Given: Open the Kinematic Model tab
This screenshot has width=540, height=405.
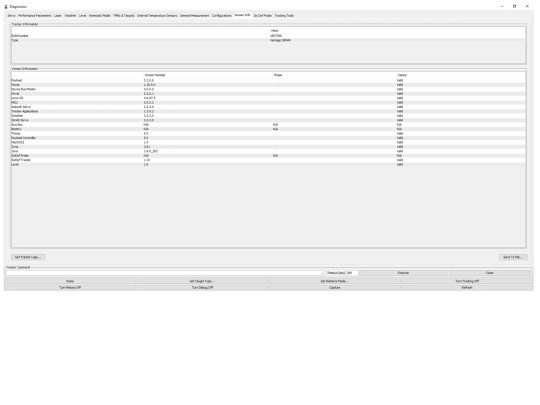Looking at the screenshot, I should (100, 15).
